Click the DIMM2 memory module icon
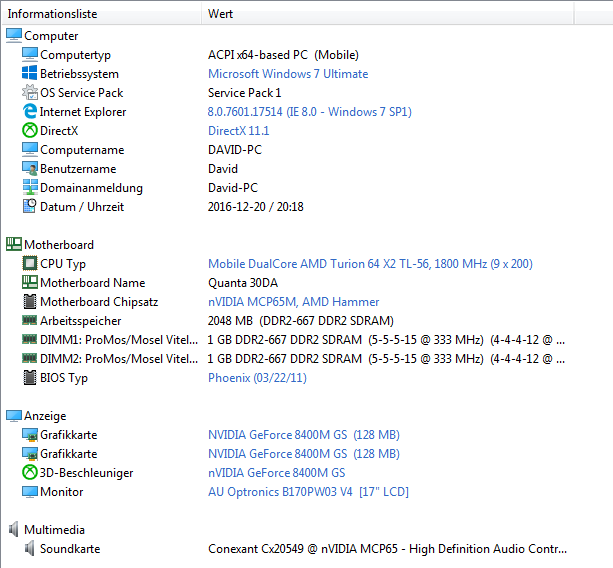Screen dimensions: 613x568 point(30,358)
